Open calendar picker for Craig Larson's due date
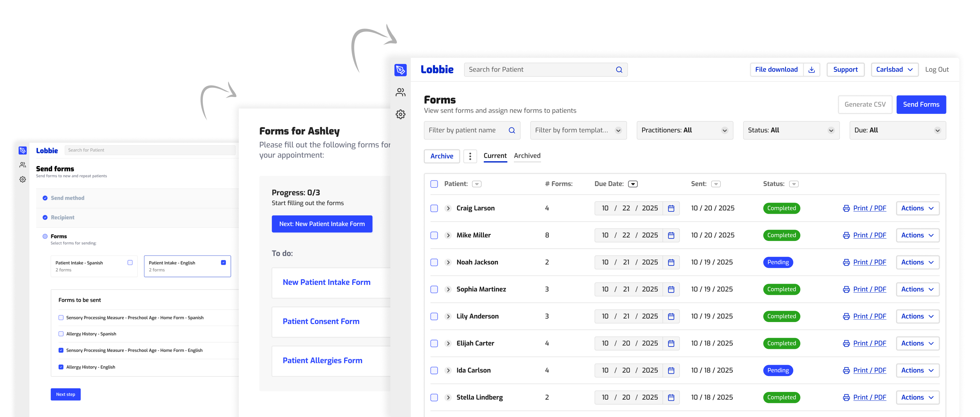 (x=671, y=209)
